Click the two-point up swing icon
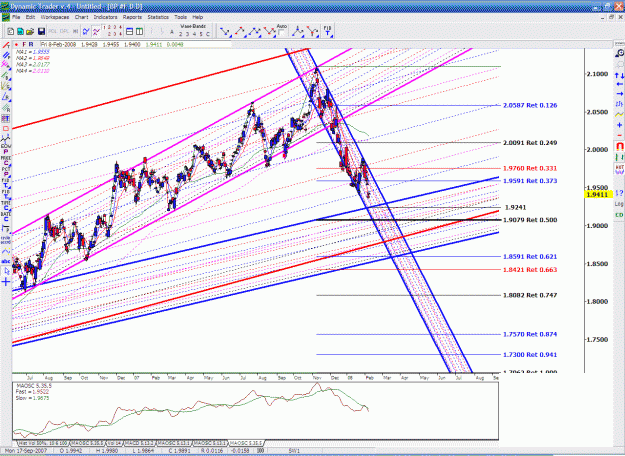The image size is (625, 456). coord(239,31)
